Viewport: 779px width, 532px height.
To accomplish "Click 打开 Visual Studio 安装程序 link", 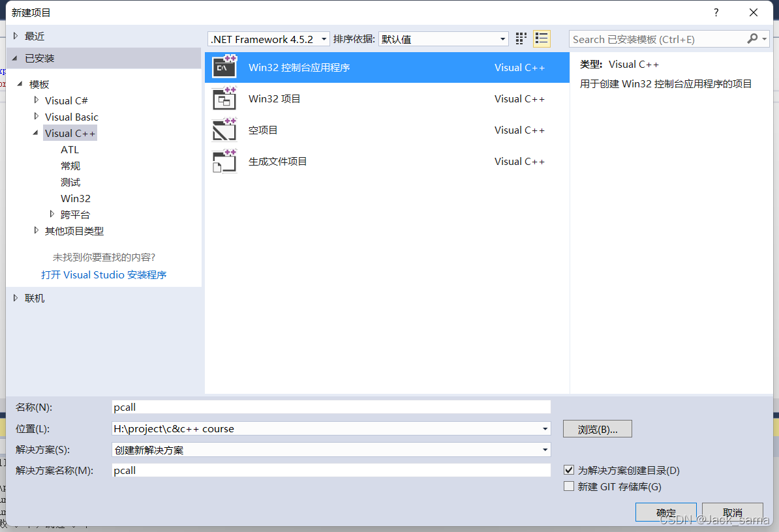I will (104, 274).
